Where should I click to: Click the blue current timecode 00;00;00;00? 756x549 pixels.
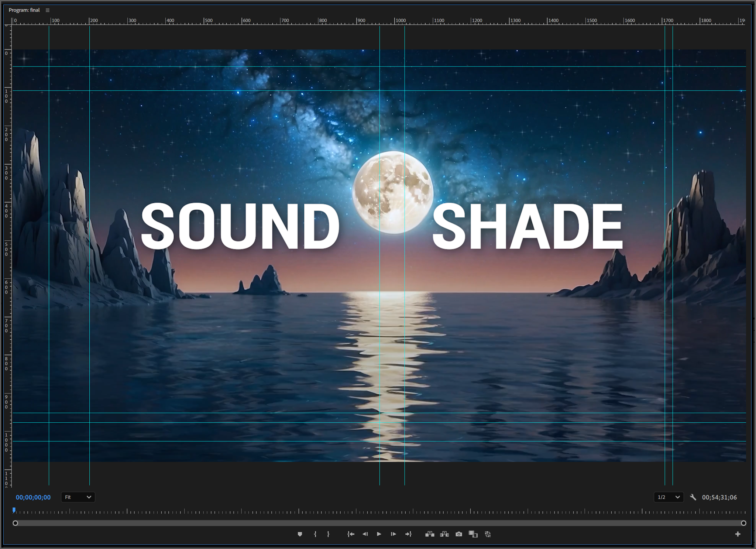33,497
